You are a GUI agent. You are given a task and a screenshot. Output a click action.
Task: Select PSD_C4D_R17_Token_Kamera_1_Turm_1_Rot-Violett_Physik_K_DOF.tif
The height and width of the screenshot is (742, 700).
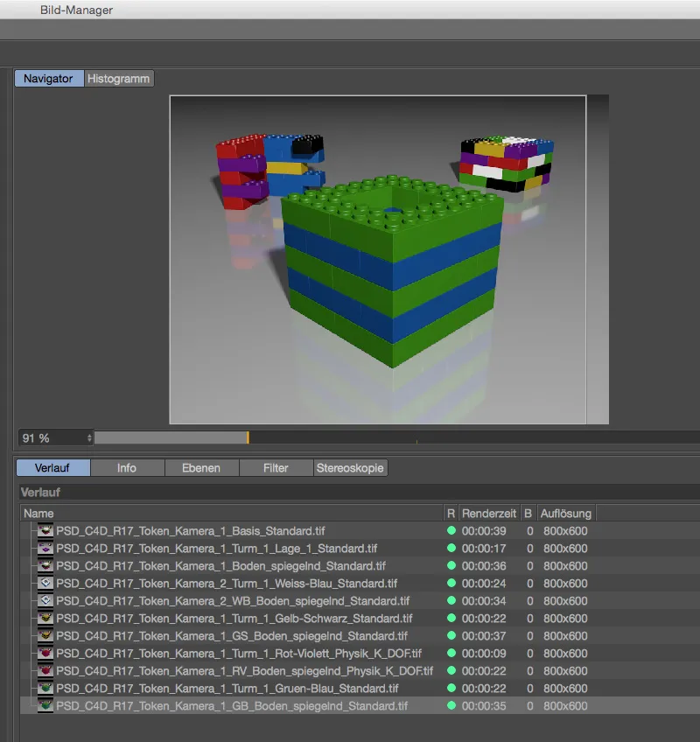(239, 654)
